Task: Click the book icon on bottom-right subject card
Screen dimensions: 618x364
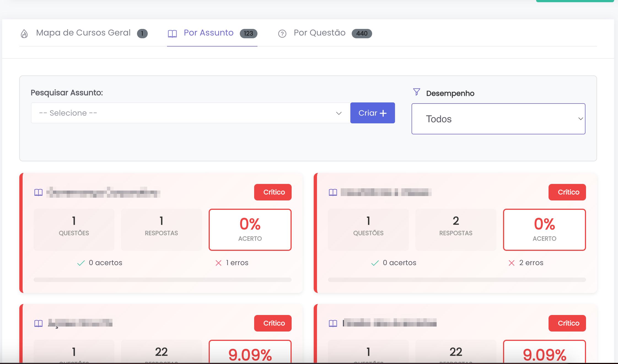Action: coord(333,323)
